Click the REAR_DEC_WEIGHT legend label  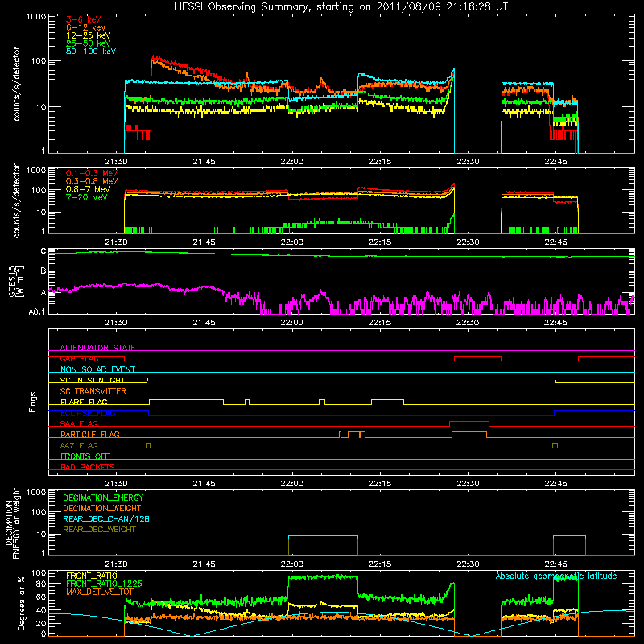click(99, 530)
